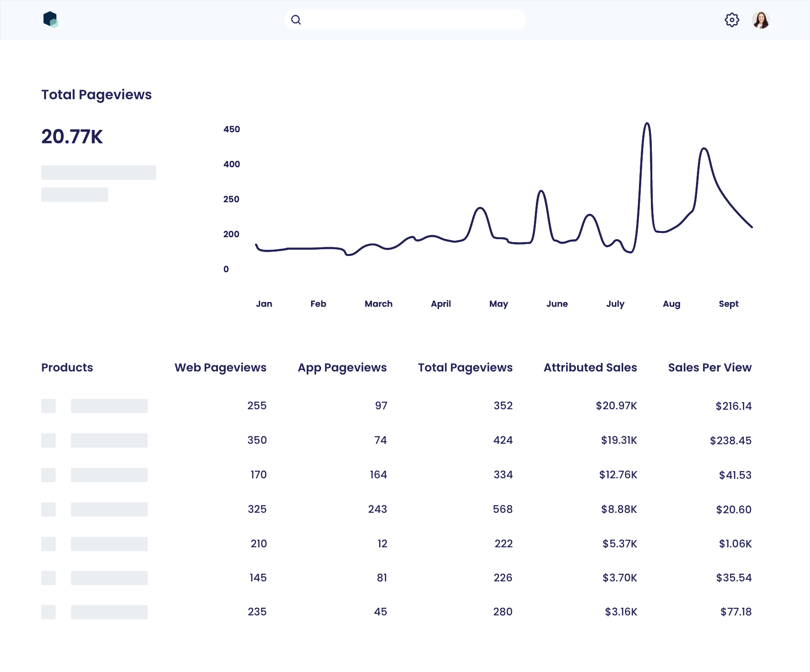810x672 pixels.
Task: Click the $216.14 Sales Per View value
Action: point(733,406)
